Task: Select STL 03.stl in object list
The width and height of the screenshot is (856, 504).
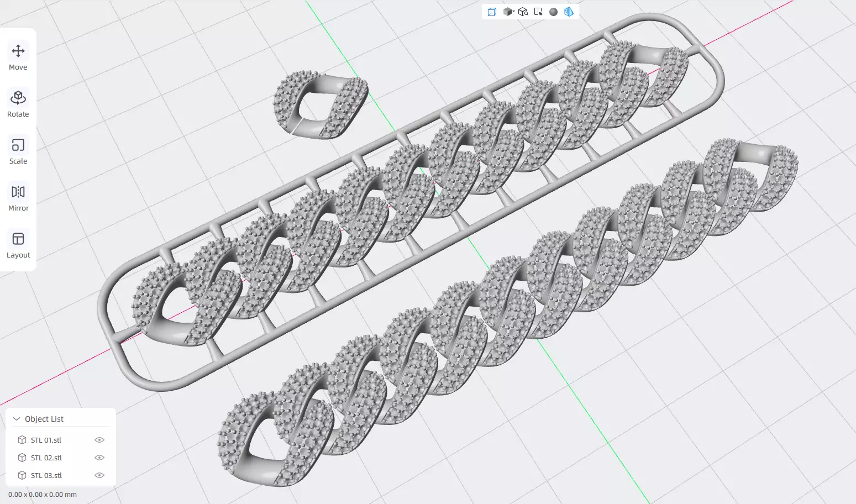Action: [x=46, y=475]
